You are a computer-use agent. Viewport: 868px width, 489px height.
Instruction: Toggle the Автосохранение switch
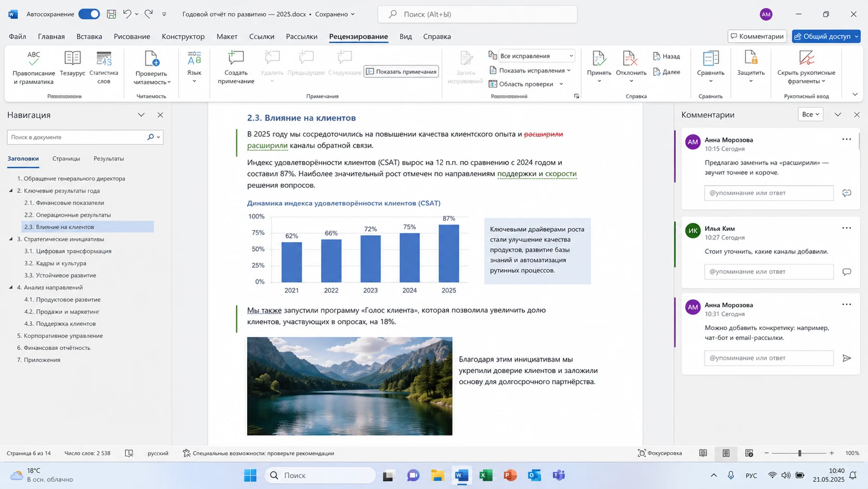click(x=89, y=14)
